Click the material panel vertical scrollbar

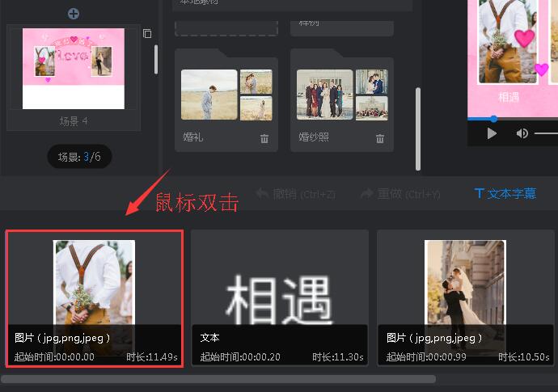click(x=418, y=129)
